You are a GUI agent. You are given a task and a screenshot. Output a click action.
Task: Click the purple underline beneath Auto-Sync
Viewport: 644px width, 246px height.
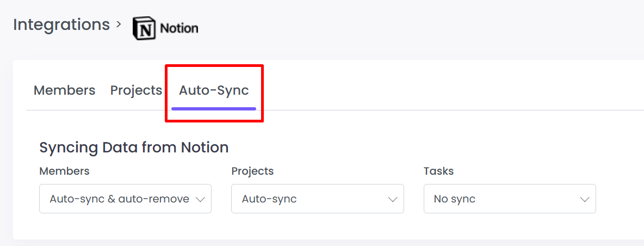pos(214,108)
